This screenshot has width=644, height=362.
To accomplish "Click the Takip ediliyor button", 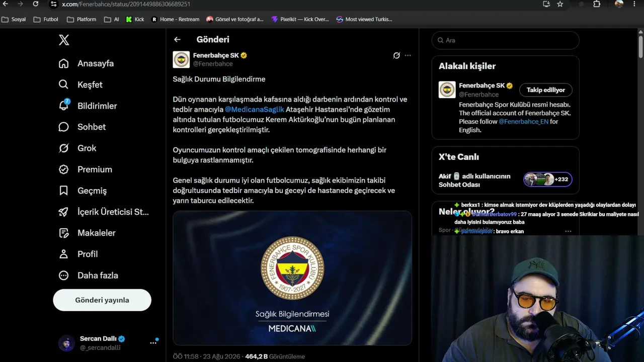I will coord(546,90).
